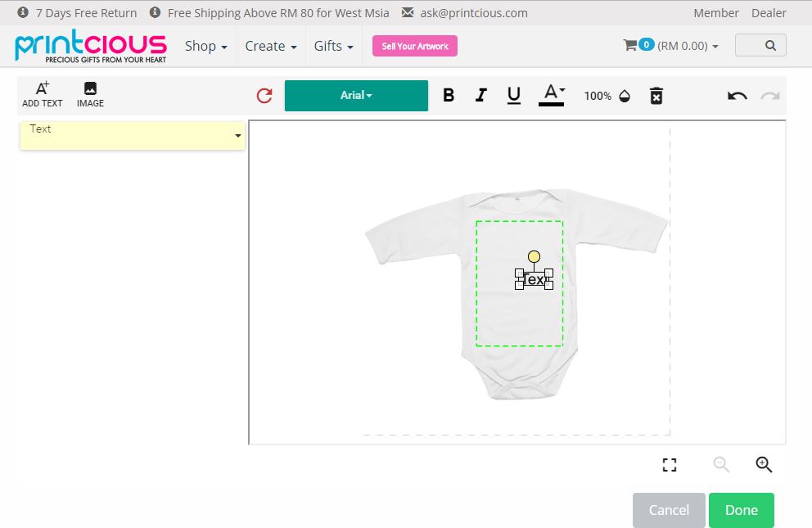Click the 7 Days Free Return info icon
Image resolution: width=812 pixels, height=528 pixels.
point(23,12)
